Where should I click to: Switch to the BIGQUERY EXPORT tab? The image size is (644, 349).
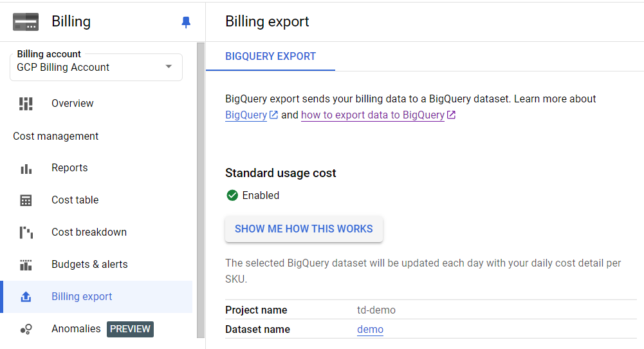[270, 56]
